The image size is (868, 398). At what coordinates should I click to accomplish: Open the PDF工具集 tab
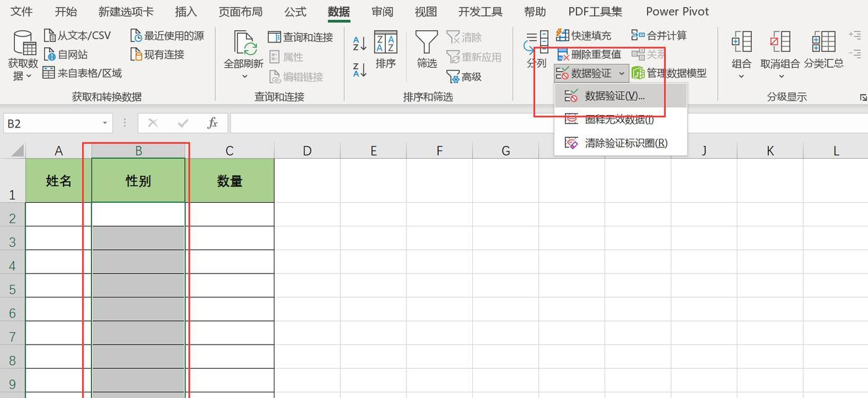595,12
